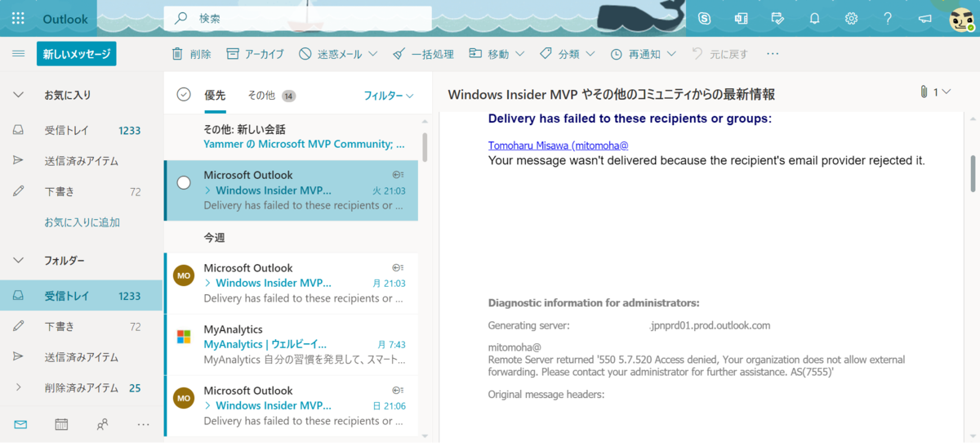Expand the Deleted Items (削除済みアイテム) folder
This screenshot has height=443, width=980.
(x=18, y=387)
